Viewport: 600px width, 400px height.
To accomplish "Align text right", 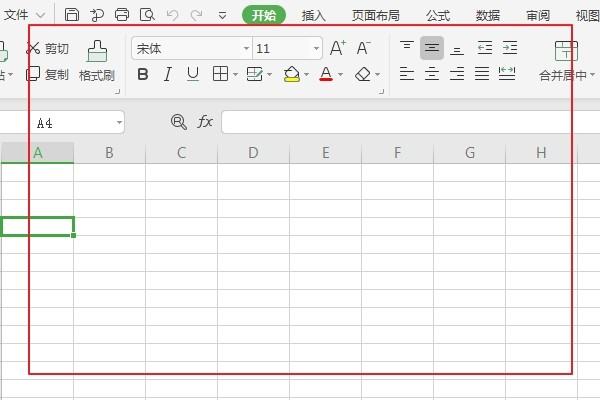I will tap(457, 73).
